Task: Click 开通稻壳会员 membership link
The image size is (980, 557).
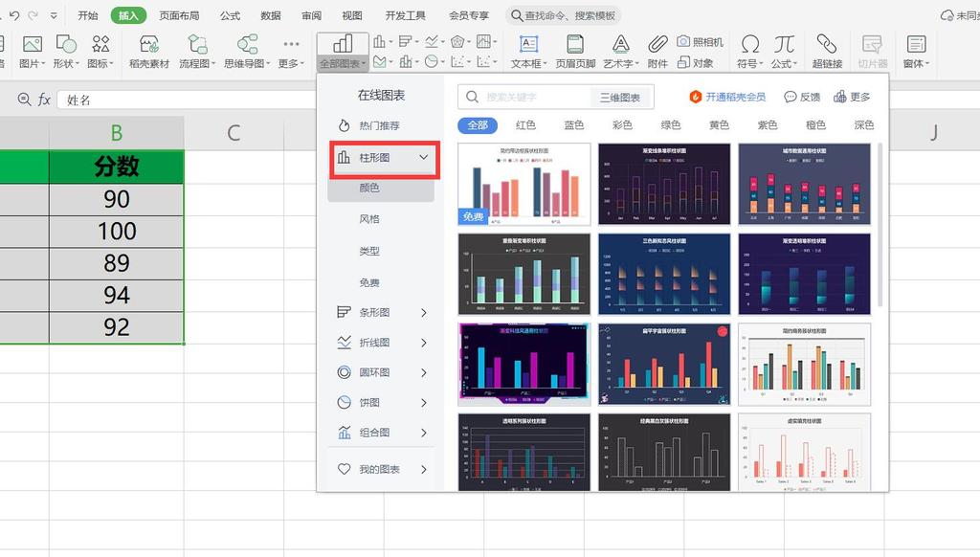Action: pyautogui.click(x=727, y=97)
